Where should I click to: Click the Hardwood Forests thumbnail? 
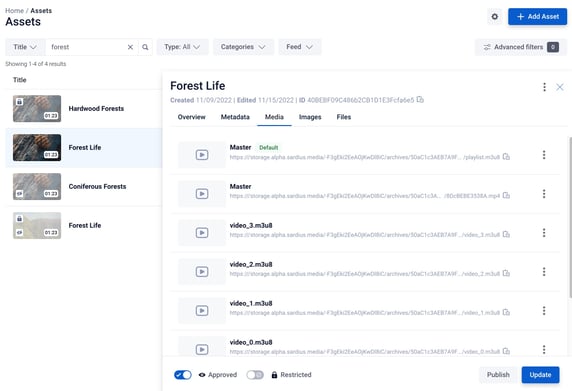point(37,108)
